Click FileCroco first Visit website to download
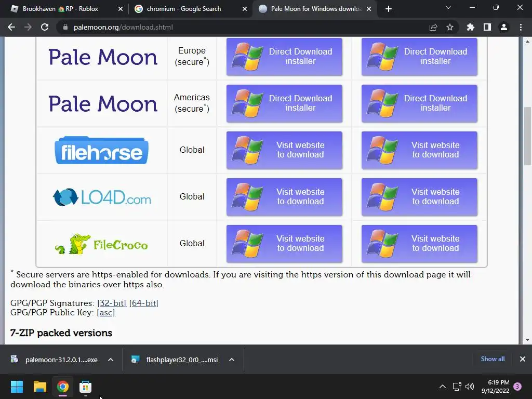Viewport: 532px width, 399px height. 284,244
